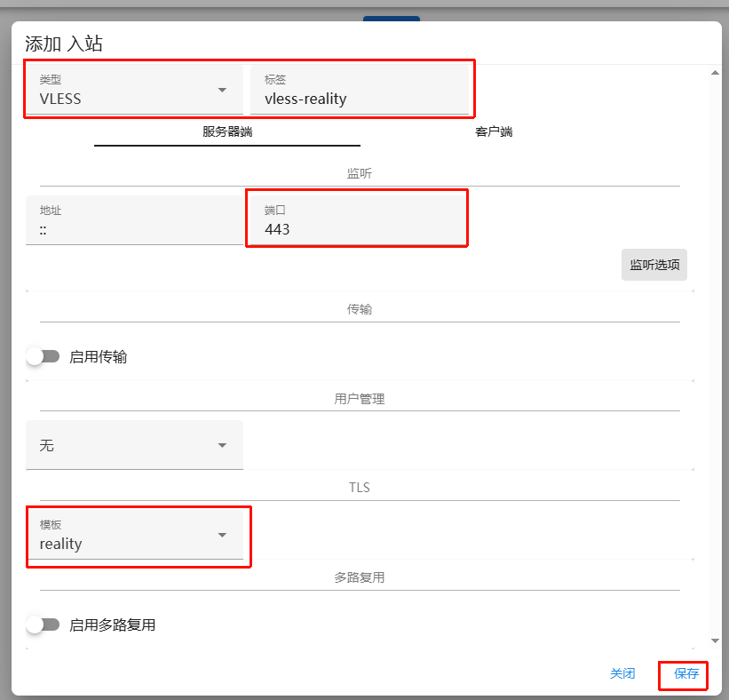Click the dropdown arrow on the 模板 field
The image size is (729, 700).
pyautogui.click(x=223, y=537)
